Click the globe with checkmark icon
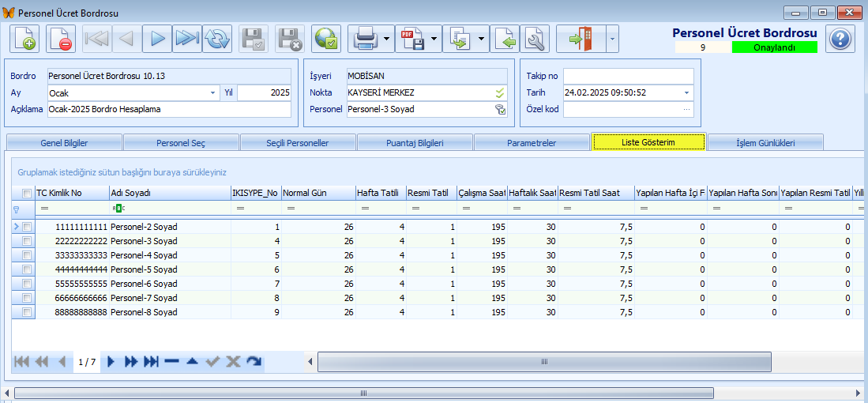This screenshot has width=868, height=403. [326, 39]
